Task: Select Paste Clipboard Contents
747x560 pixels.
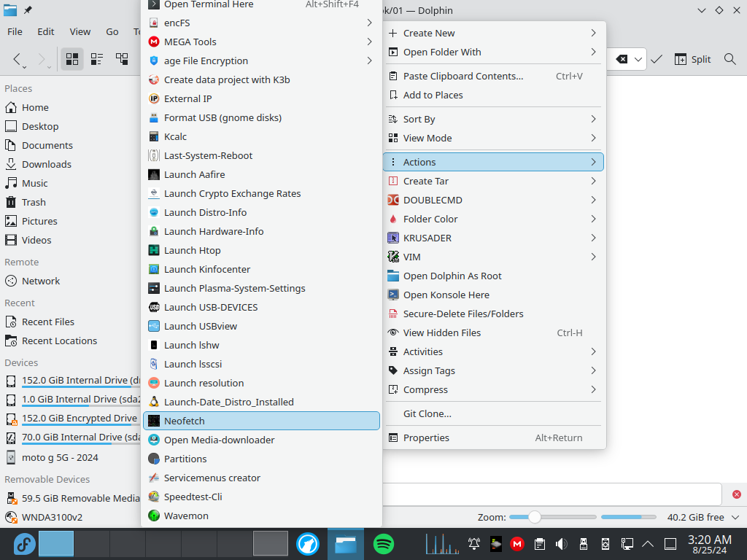Action: [493, 76]
